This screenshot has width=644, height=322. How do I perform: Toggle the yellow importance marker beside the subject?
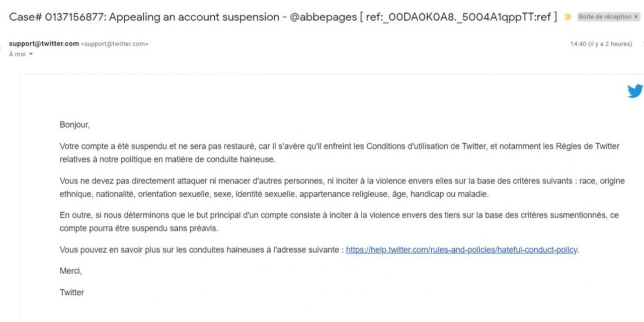coord(568,17)
